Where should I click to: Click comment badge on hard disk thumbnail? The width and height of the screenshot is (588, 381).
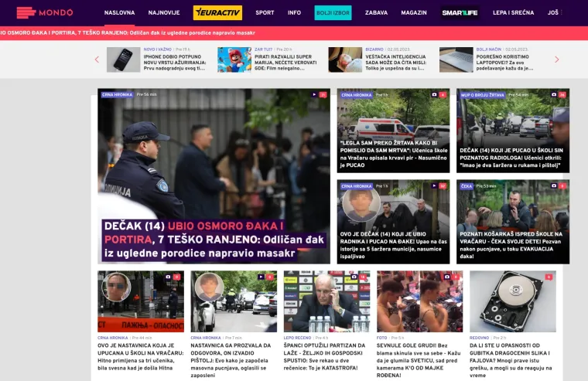point(549,277)
